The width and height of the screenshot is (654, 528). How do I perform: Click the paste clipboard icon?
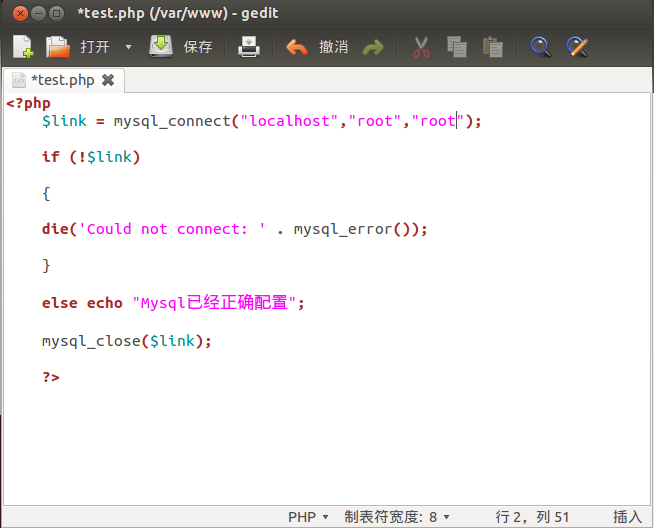[493, 47]
